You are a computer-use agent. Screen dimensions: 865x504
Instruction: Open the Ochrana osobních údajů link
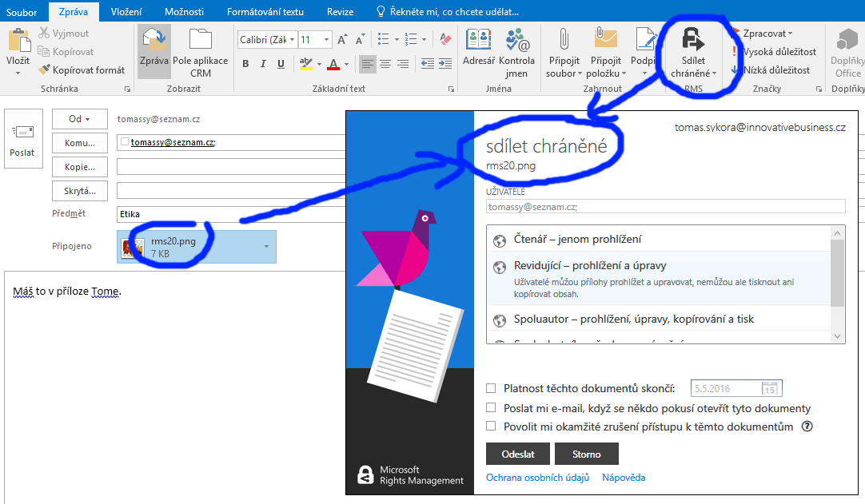(537, 478)
